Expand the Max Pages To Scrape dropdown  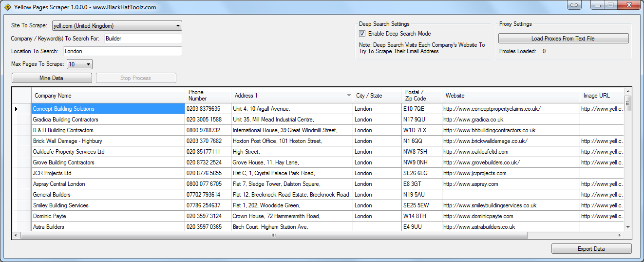[88, 64]
